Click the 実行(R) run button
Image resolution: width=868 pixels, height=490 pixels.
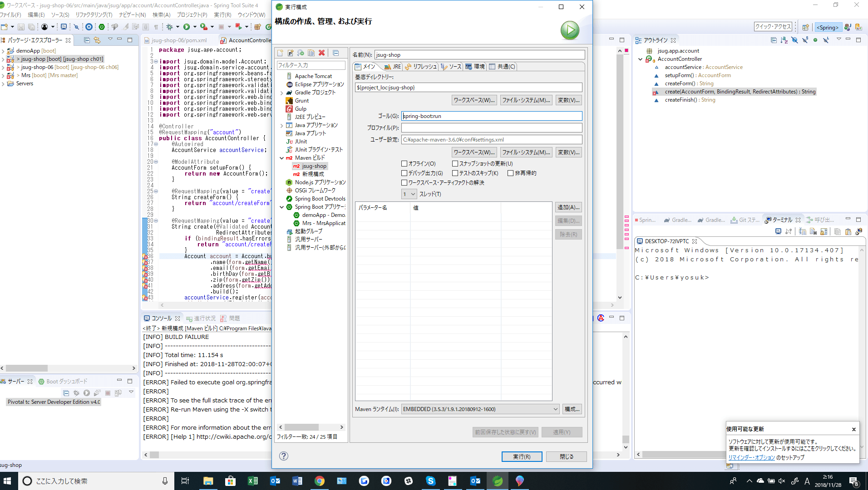522,457
